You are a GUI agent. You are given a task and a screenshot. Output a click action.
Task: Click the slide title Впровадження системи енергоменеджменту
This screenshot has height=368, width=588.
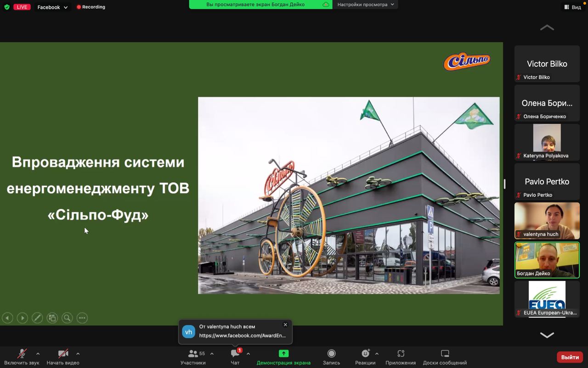tap(98, 188)
